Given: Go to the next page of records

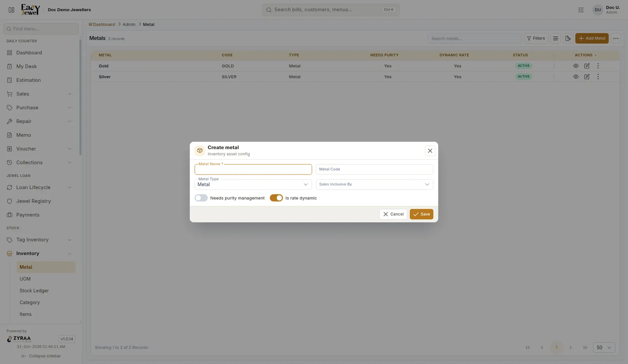Looking at the screenshot, I should (x=571, y=348).
